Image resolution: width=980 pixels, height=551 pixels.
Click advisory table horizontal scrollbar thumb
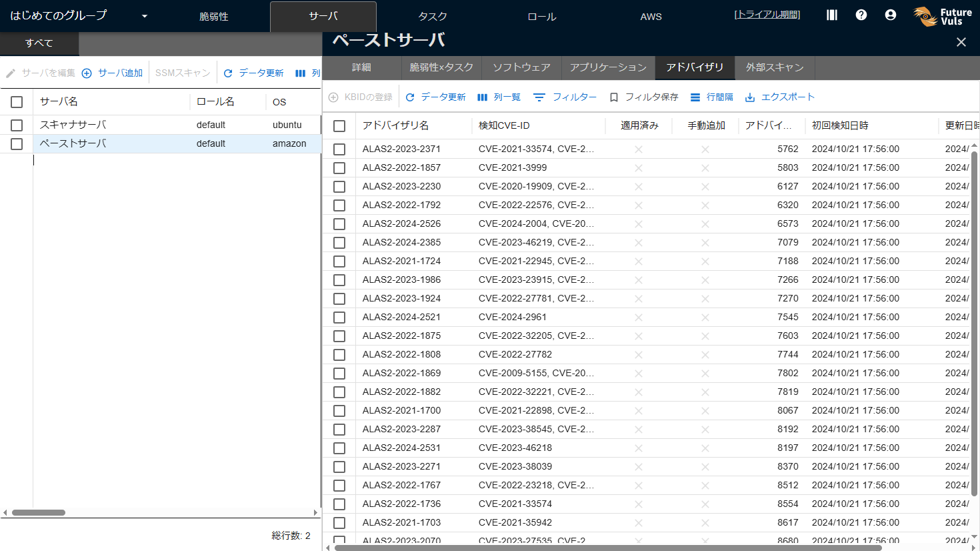(608, 548)
